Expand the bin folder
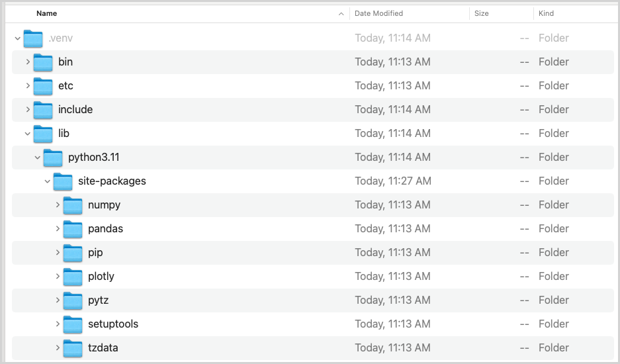The image size is (620, 364). coord(28,62)
